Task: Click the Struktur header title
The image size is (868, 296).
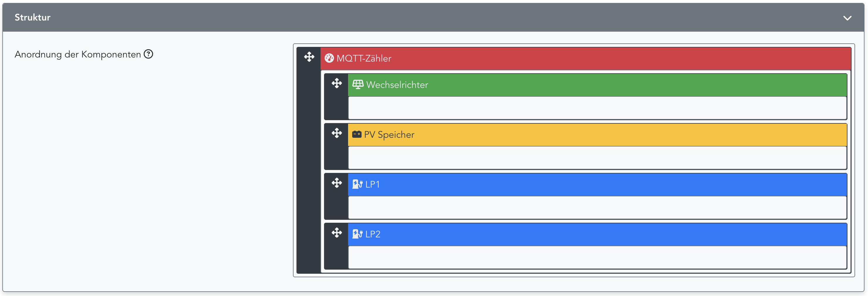Action: click(x=32, y=17)
